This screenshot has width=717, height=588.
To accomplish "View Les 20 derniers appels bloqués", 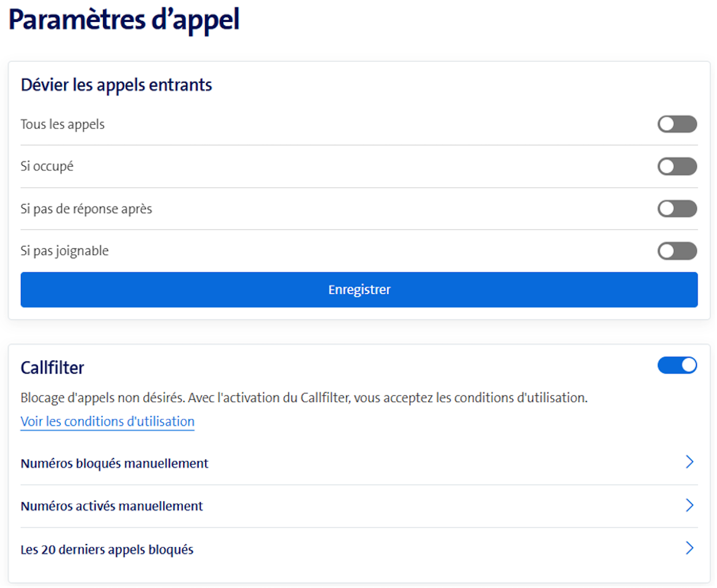I will tap(107, 549).
